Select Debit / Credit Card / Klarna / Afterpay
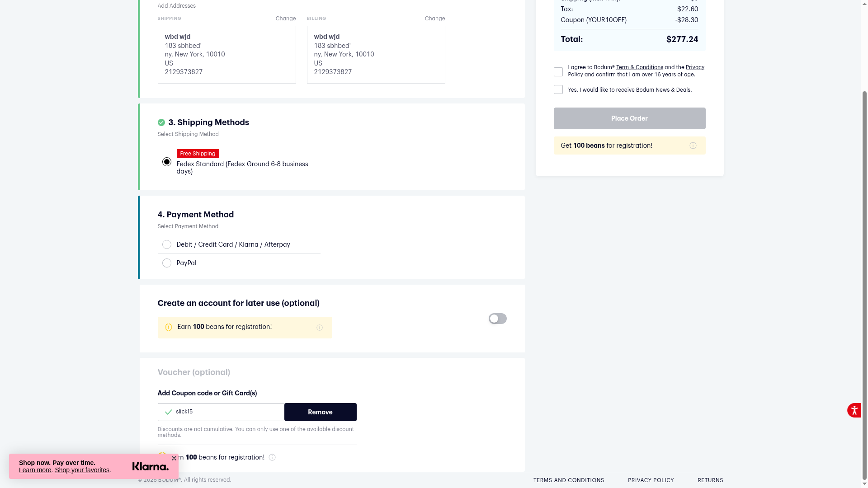The height and width of the screenshot is (488, 868). tap(167, 244)
